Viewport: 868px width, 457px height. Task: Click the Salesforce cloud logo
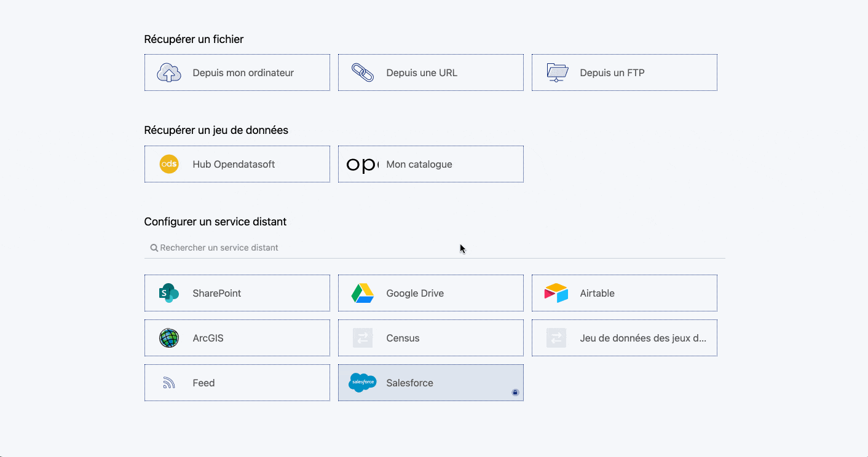(x=363, y=383)
